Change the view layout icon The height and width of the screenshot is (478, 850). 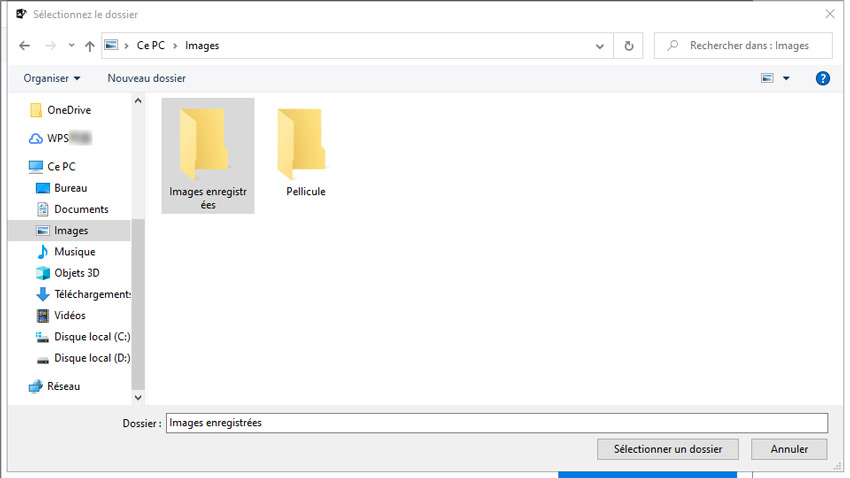768,79
